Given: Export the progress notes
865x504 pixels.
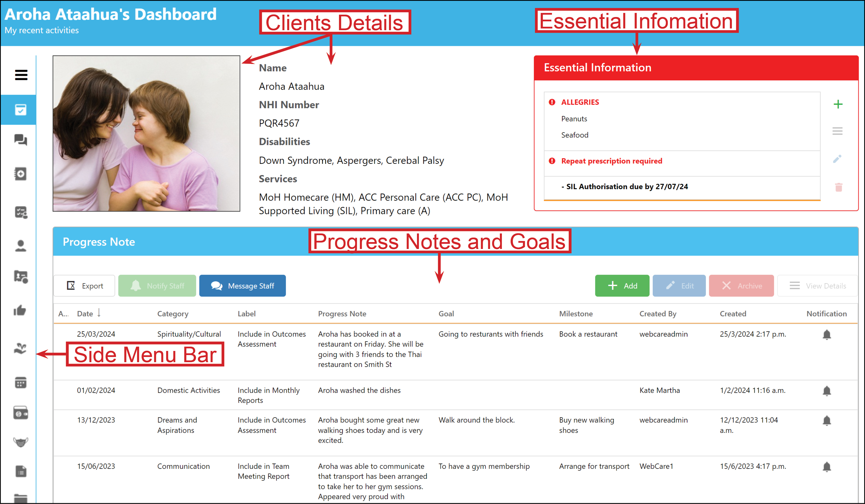Looking at the screenshot, I should (x=84, y=285).
